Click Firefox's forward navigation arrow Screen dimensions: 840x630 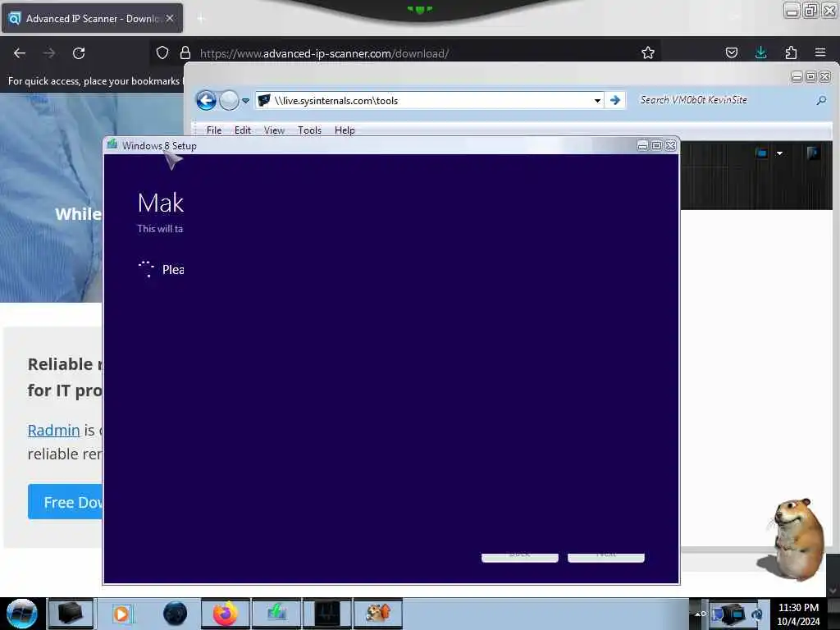(x=49, y=53)
